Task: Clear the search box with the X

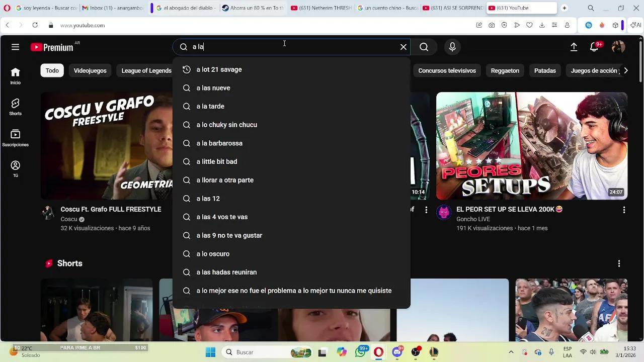Action: (x=404, y=47)
